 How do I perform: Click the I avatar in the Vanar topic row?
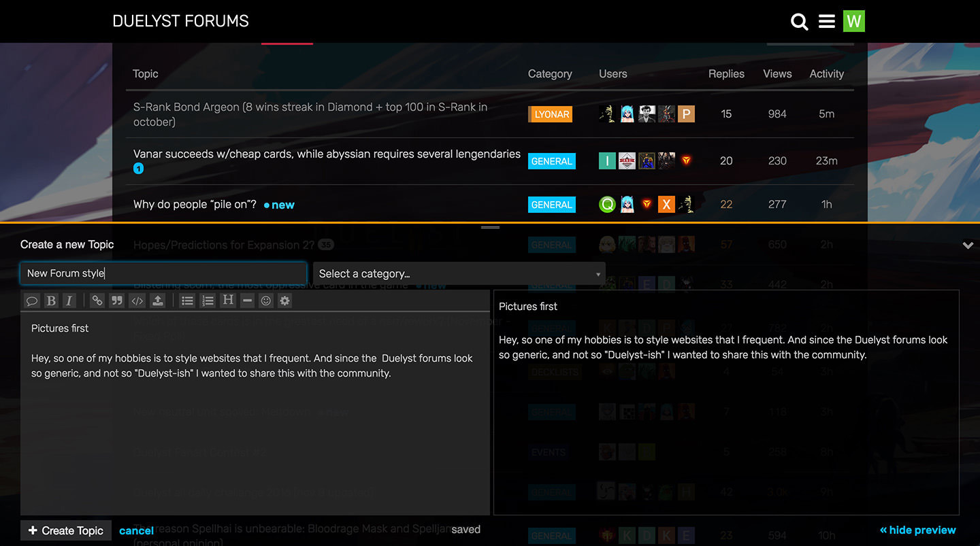tap(607, 161)
